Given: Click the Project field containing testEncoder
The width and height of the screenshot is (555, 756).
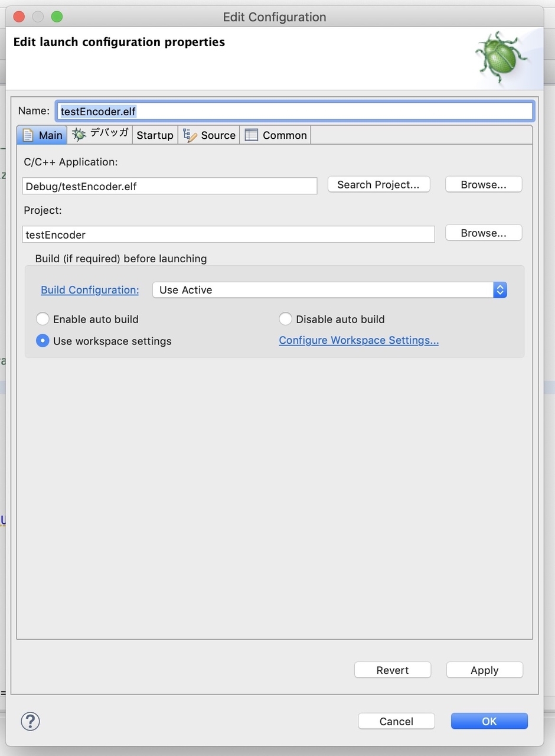Looking at the screenshot, I should (228, 234).
